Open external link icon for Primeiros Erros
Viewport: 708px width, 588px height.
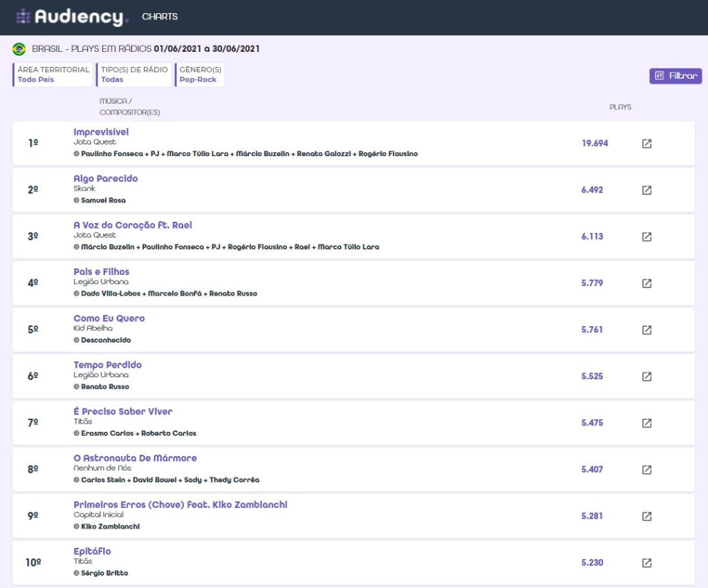pos(646,516)
